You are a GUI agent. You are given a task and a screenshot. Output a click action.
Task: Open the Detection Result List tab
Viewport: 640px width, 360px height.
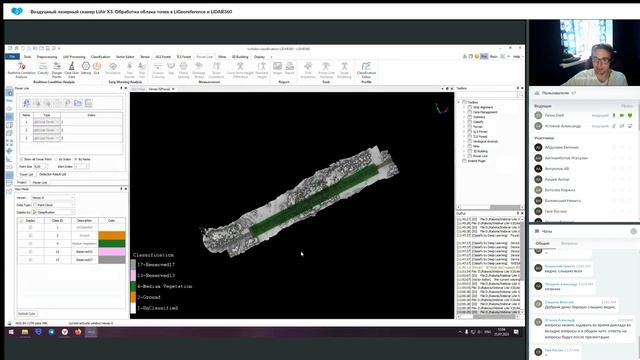click(x=53, y=174)
